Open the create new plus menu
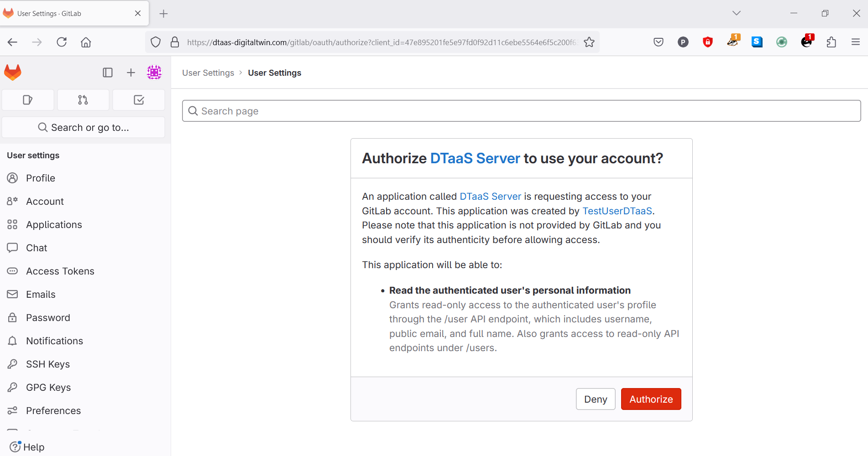 click(x=131, y=73)
